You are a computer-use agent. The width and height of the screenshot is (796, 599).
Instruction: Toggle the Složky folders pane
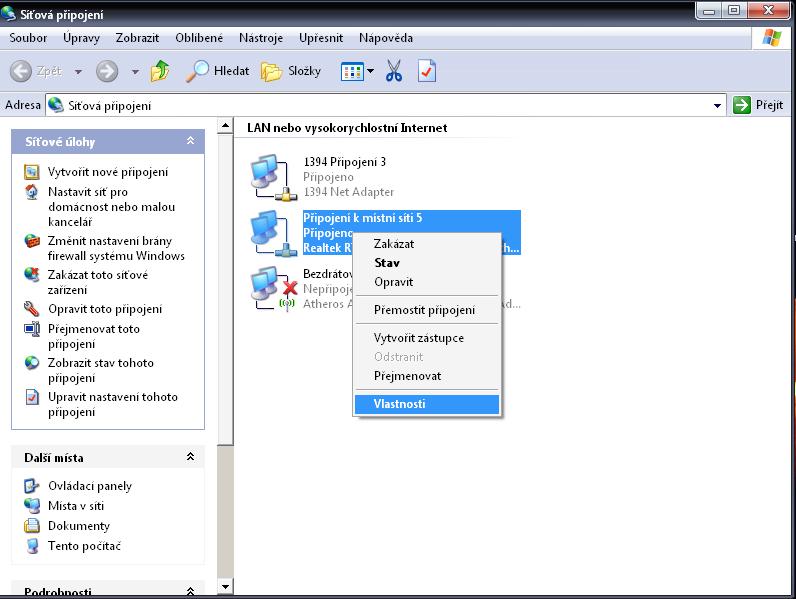pyautogui.click(x=291, y=71)
